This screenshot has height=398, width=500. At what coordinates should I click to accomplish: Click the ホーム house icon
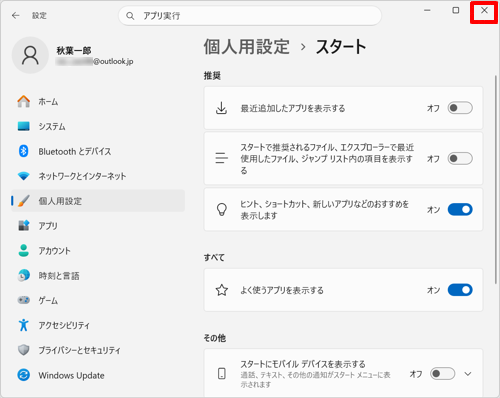[23, 101]
